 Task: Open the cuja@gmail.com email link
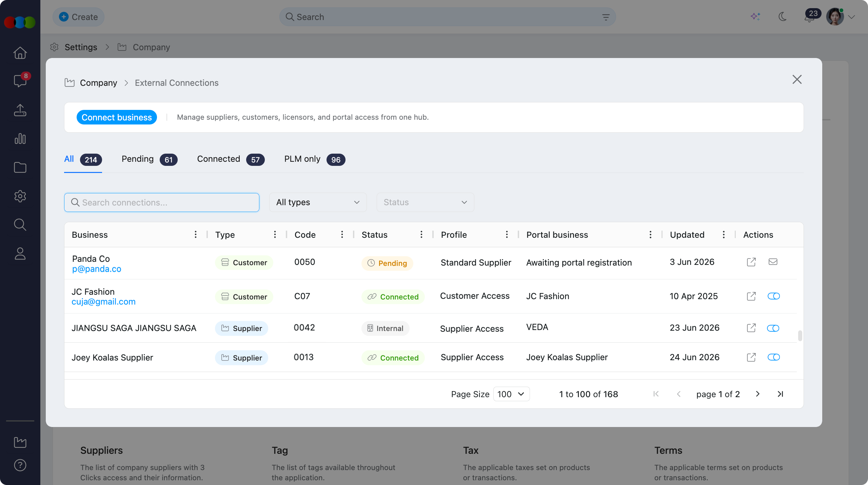coord(103,302)
